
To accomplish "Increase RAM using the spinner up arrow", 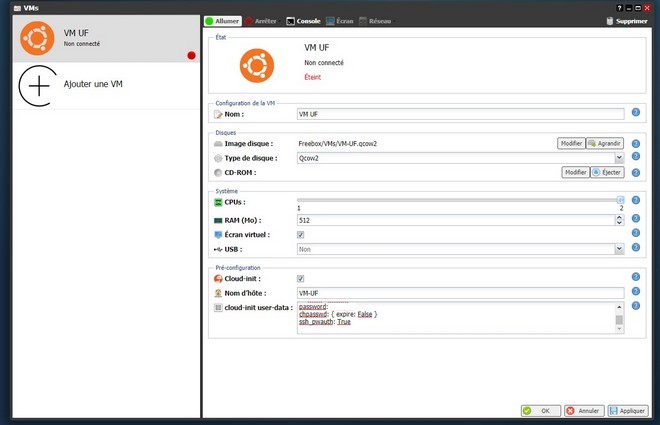I will pos(619,217).
